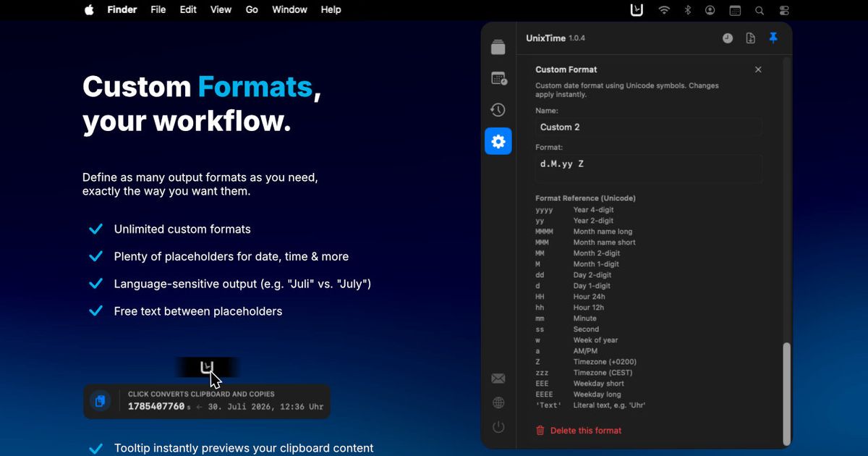Click checkmark beside Free text between placeholders

point(95,311)
